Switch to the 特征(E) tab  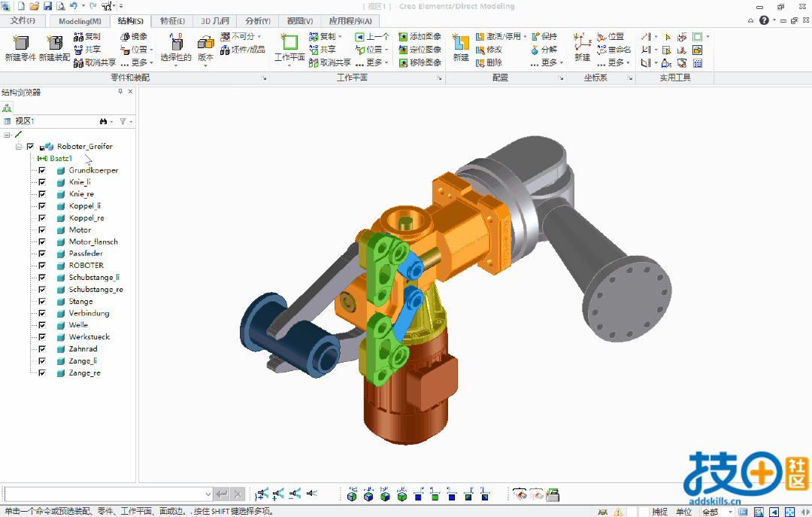point(172,21)
